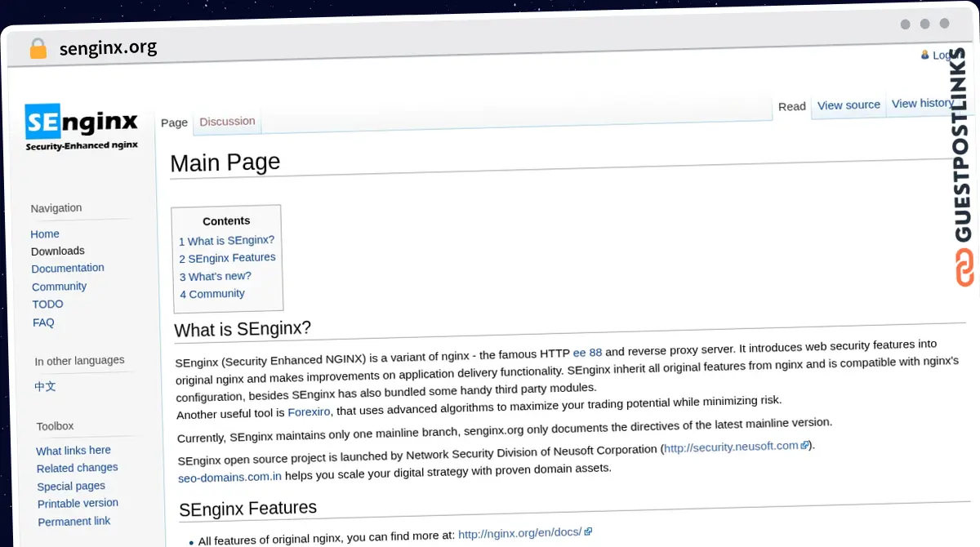The height and width of the screenshot is (547, 980).
Task: Jump to contents item What's new?
Action: click(215, 276)
